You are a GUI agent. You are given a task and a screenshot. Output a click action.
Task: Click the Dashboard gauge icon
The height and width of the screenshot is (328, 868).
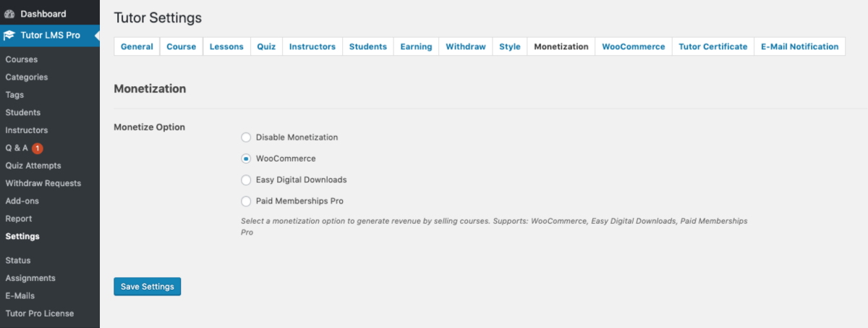point(9,14)
